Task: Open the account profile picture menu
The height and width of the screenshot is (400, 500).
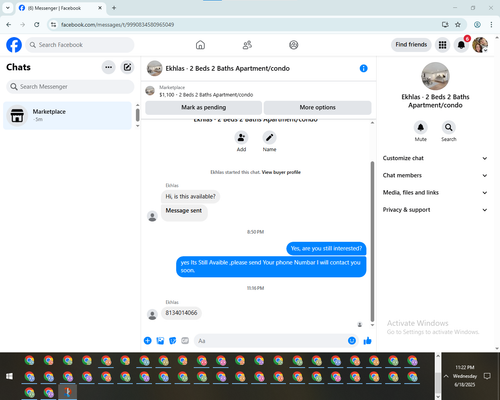Action: point(480,45)
